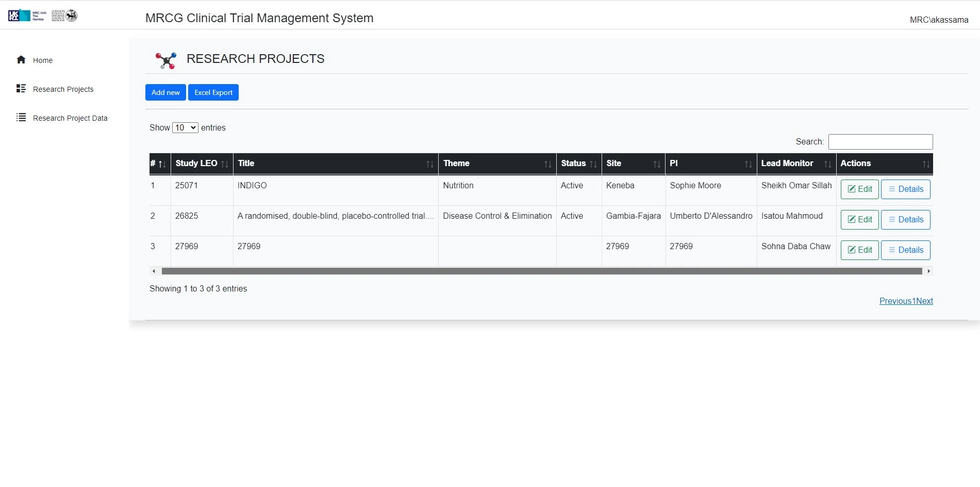
Task: Sort table by Title column arrows
Action: [429, 164]
